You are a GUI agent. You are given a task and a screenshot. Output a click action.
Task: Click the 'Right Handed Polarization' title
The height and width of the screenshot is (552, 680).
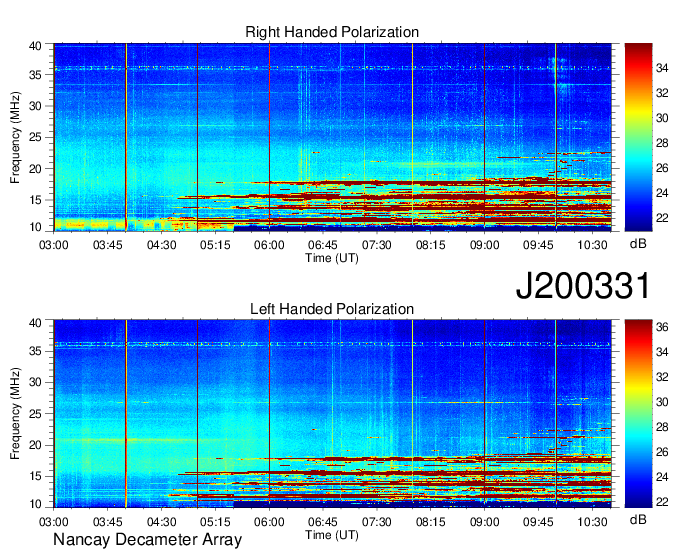tap(332, 32)
